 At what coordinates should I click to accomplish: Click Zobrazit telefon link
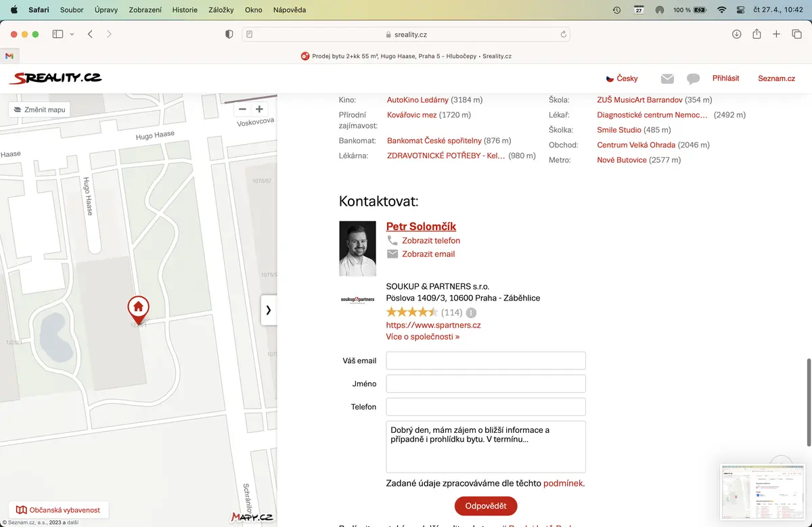coord(431,240)
